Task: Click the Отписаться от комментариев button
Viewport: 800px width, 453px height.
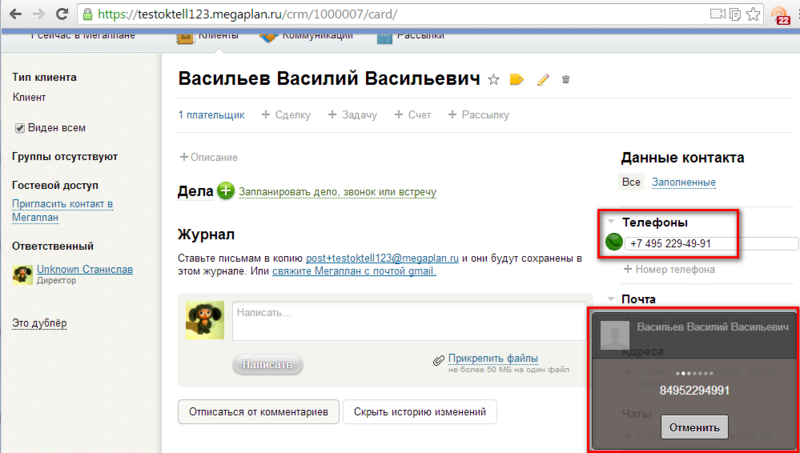Action: pyautogui.click(x=257, y=412)
